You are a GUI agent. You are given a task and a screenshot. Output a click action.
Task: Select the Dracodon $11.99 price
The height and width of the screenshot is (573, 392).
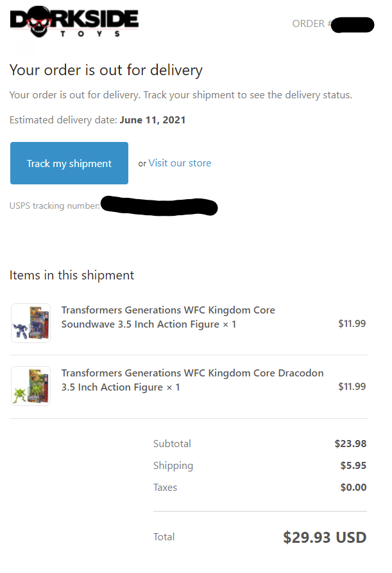[x=352, y=387]
